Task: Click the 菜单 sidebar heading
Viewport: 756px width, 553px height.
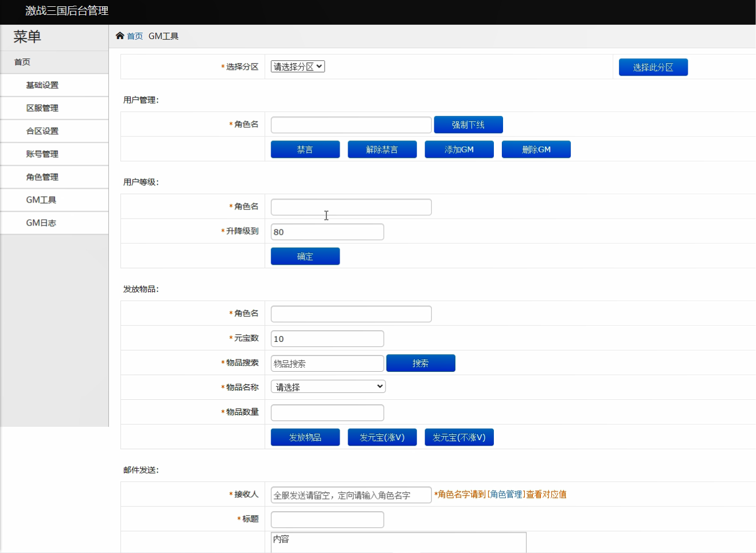Action: [x=28, y=37]
